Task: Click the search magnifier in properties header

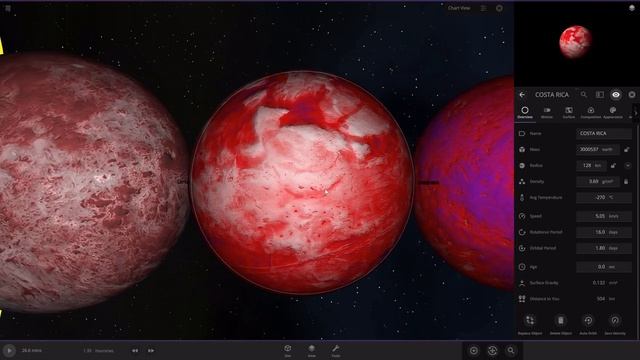Action: coord(584,95)
